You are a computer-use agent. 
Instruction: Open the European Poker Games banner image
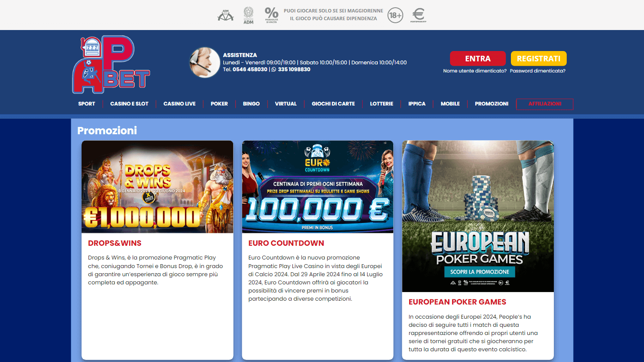pos(478,216)
